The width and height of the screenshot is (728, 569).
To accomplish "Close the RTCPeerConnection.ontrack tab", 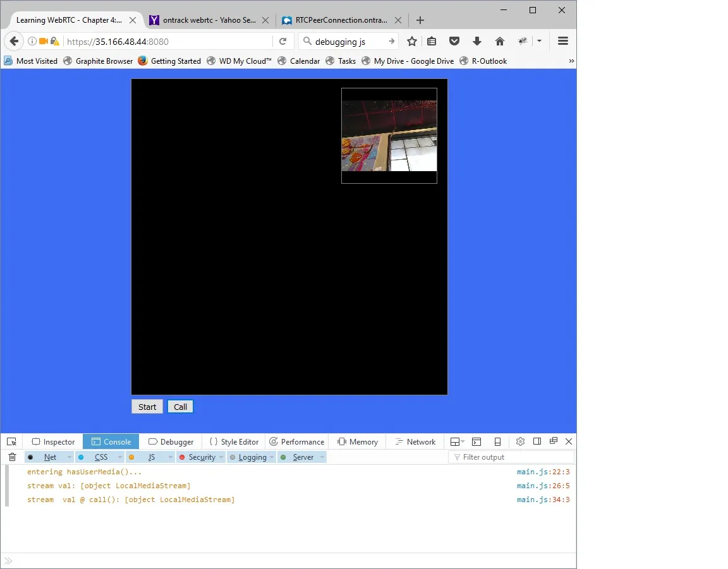I will 398,20.
